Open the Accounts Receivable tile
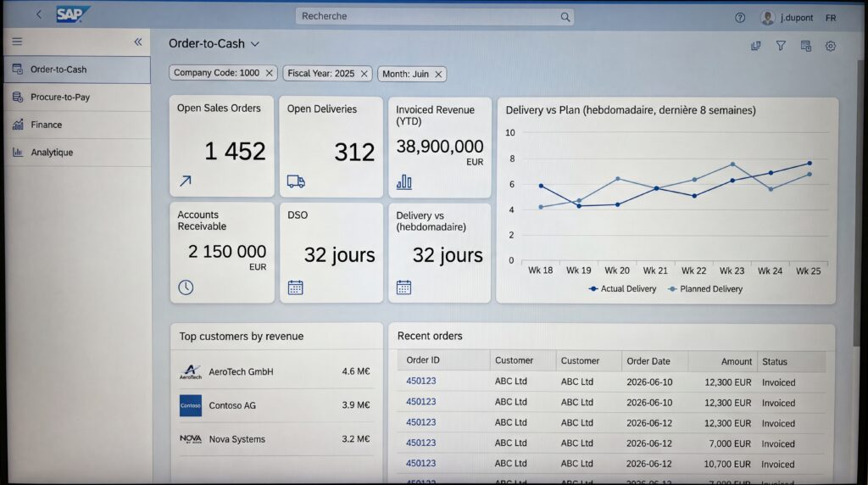Viewport: 868px width, 485px height. 222,253
